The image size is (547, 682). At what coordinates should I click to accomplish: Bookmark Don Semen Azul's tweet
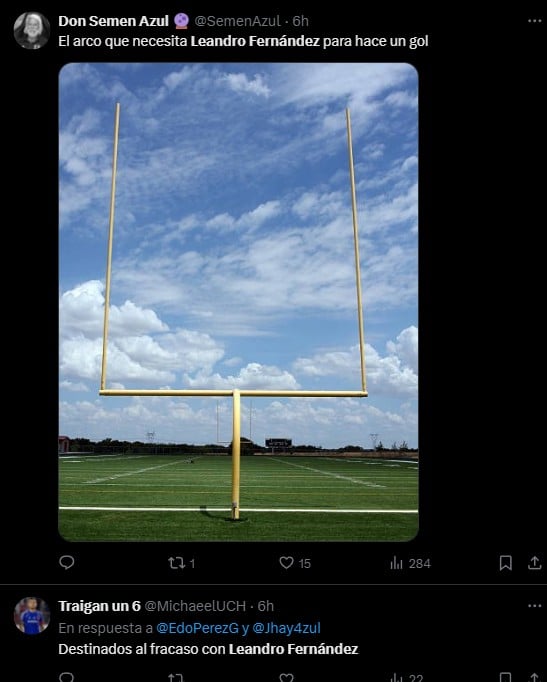click(505, 563)
